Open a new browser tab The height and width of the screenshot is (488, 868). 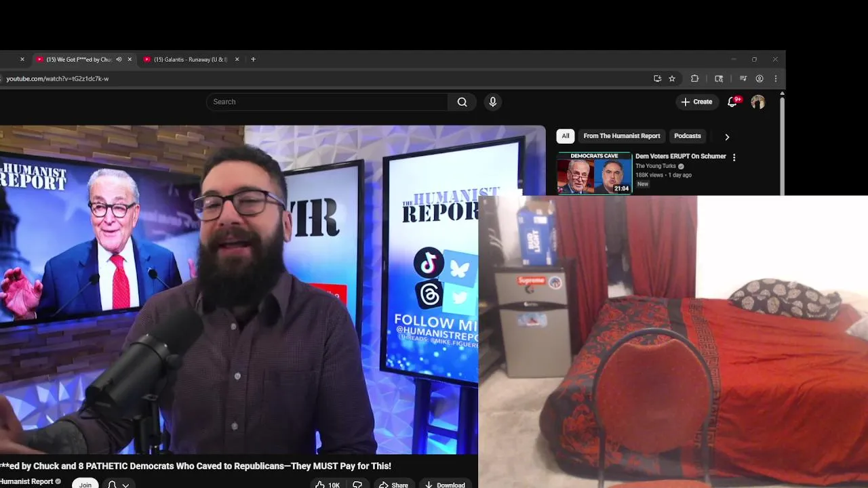pos(253,60)
